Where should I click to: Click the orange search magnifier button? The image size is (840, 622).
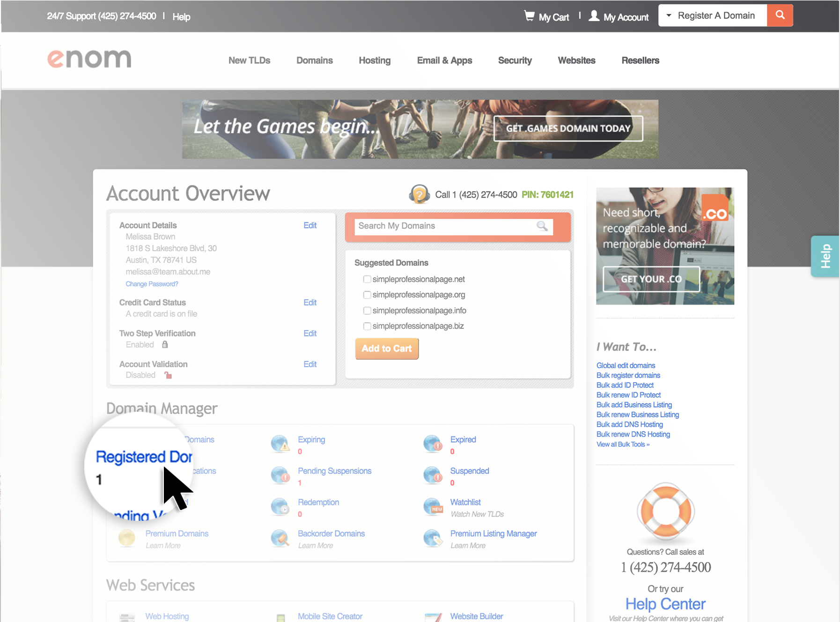pos(780,15)
